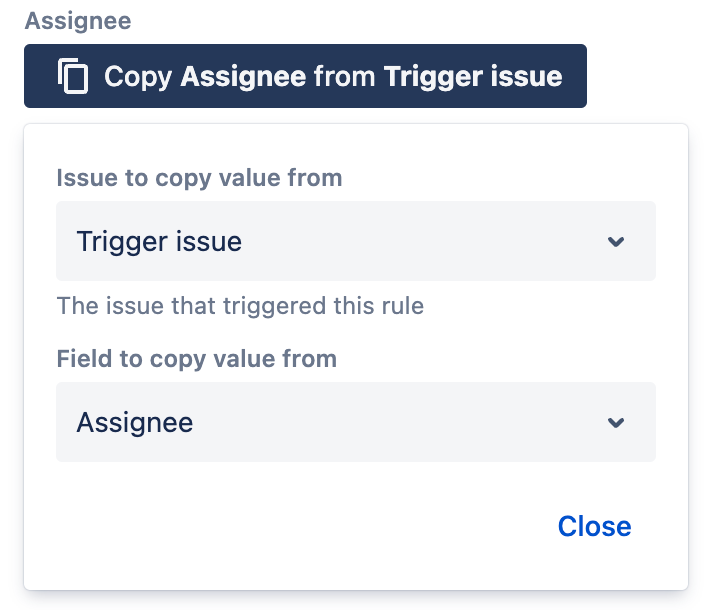
Task: Click the 'Issue to copy value from' label
Action: point(199,178)
